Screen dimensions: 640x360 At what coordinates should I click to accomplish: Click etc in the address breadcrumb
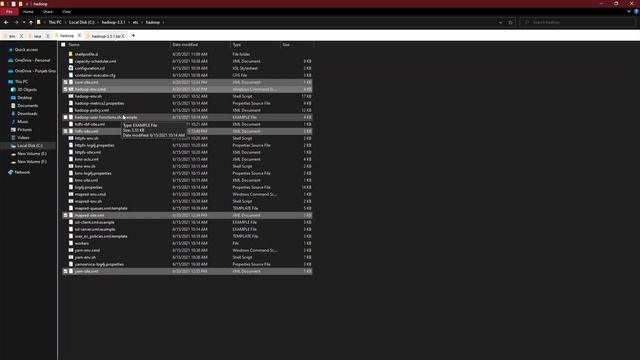(136, 22)
